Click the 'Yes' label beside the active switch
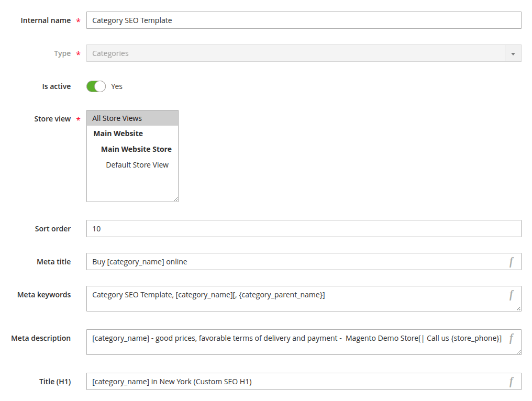The height and width of the screenshot is (401, 532). coord(116,86)
